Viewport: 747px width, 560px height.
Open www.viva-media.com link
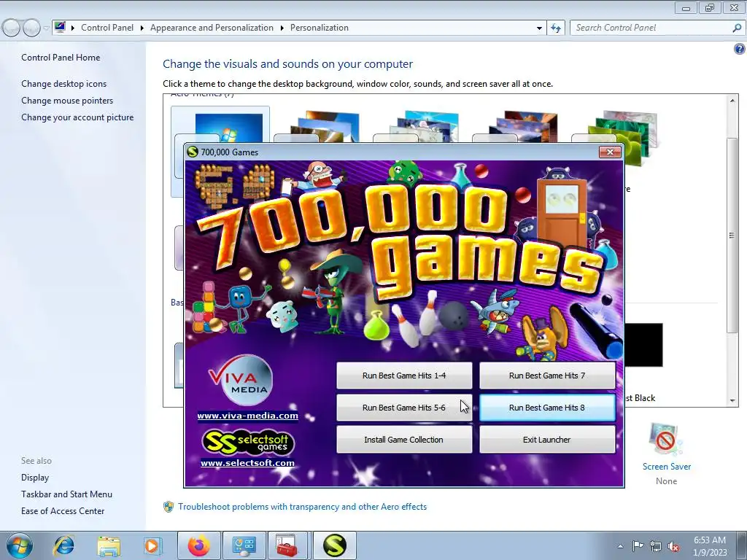coord(248,416)
